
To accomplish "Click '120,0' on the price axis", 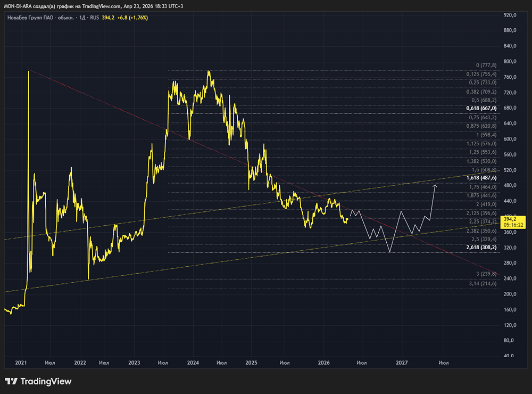I will (x=510, y=325).
